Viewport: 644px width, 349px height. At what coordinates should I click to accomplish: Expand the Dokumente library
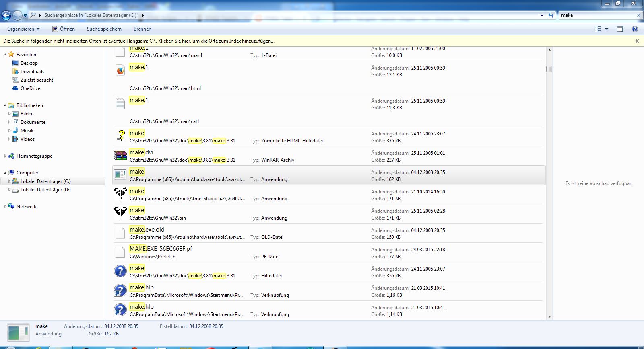[9, 122]
